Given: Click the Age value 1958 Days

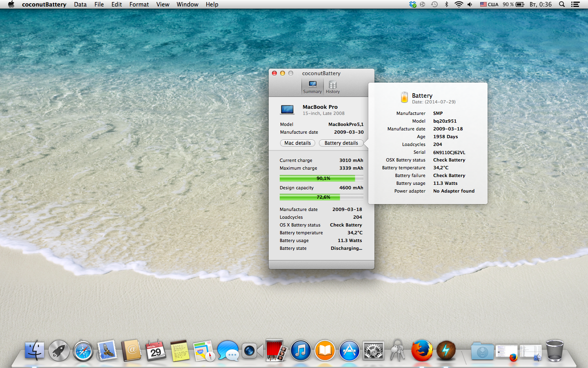Looking at the screenshot, I should click(x=445, y=137).
